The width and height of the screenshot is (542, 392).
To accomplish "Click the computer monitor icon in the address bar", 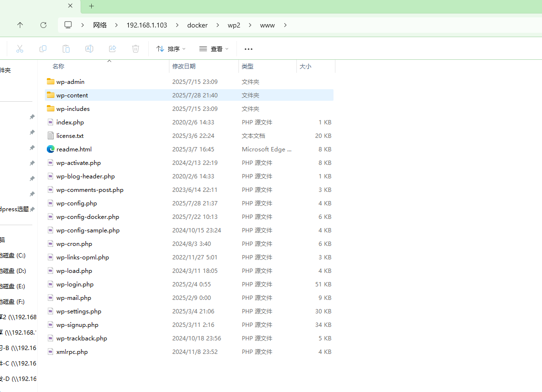I will click(68, 25).
